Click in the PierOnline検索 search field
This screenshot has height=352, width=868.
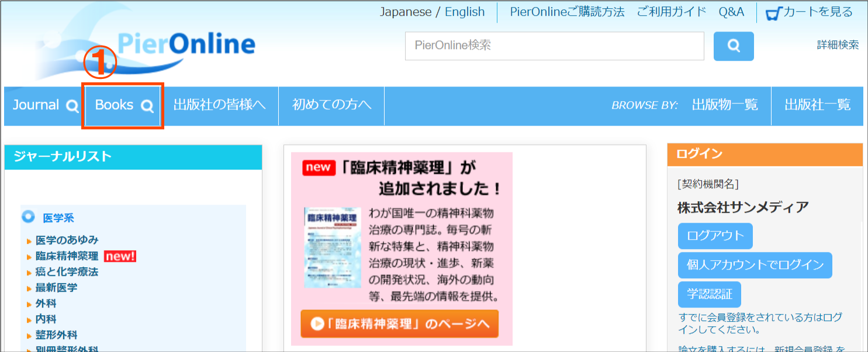click(555, 46)
